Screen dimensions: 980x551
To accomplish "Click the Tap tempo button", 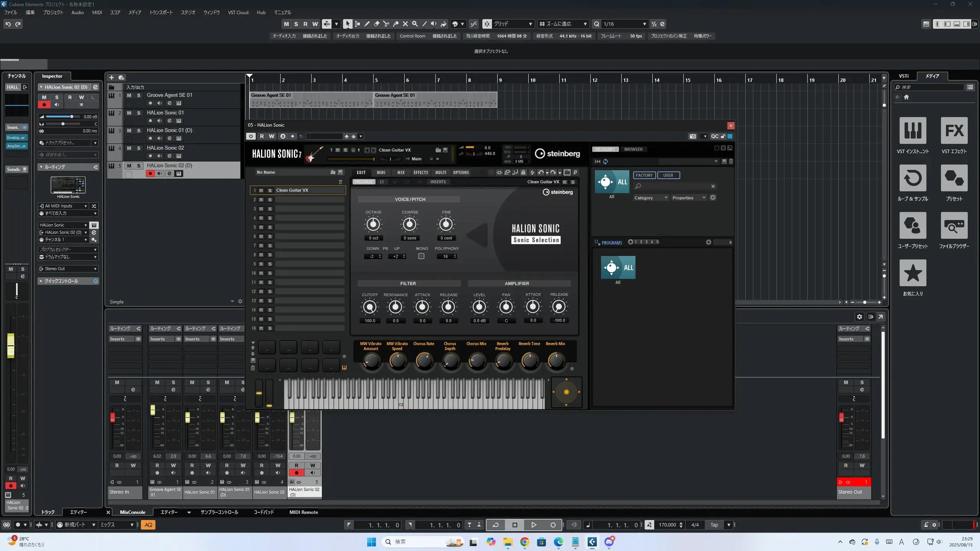I will point(714,525).
